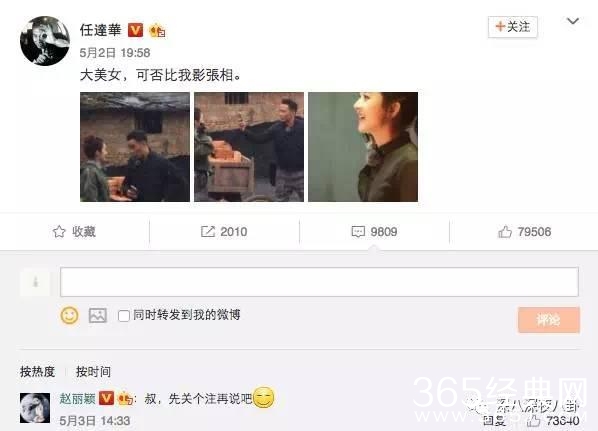Click the comment bubble icon showing 9809
598x431 pixels.
coord(358,232)
